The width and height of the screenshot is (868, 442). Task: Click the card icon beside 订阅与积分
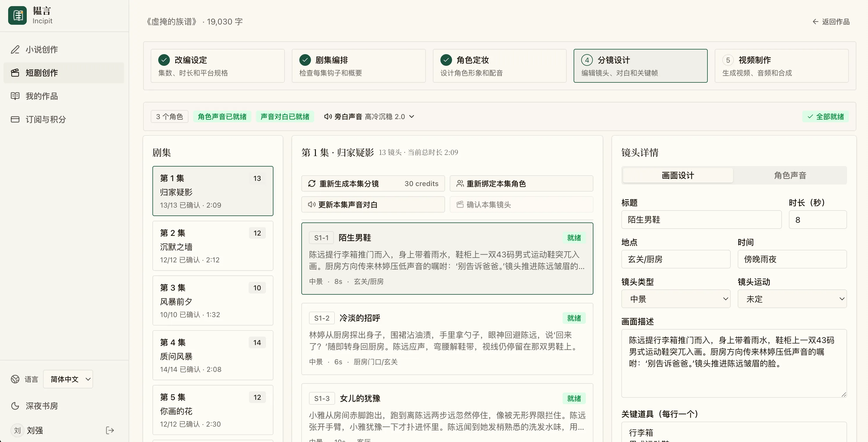point(15,119)
